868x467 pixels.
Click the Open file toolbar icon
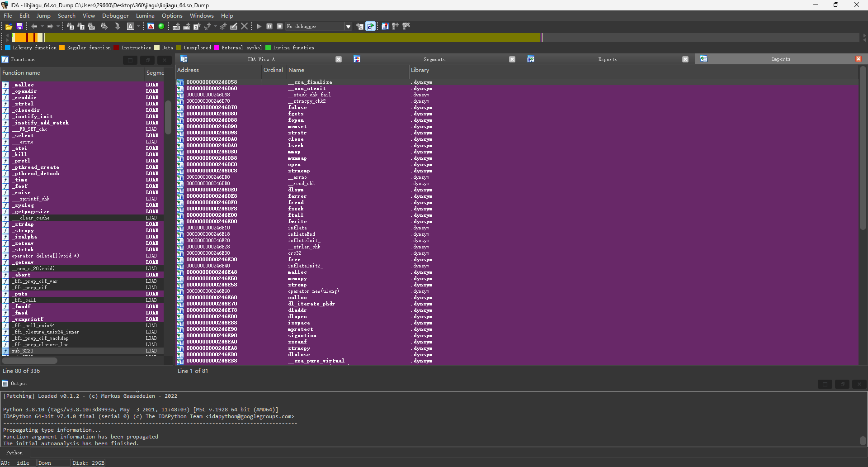[x=9, y=27]
